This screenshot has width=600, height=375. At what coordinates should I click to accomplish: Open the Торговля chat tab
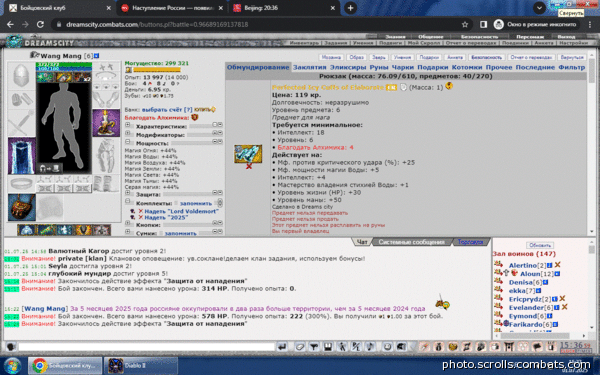470,242
